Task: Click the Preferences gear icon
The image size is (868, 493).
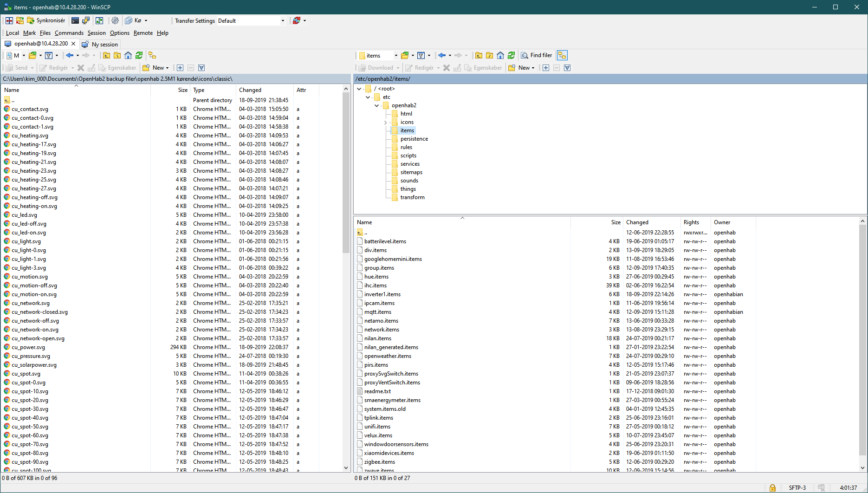Action: tap(115, 20)
